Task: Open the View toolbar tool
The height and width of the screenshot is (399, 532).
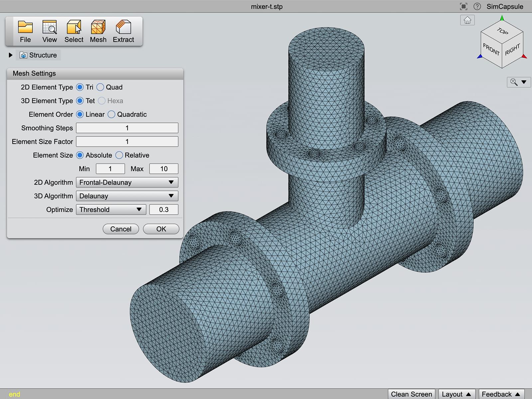Action: [50, 32]
